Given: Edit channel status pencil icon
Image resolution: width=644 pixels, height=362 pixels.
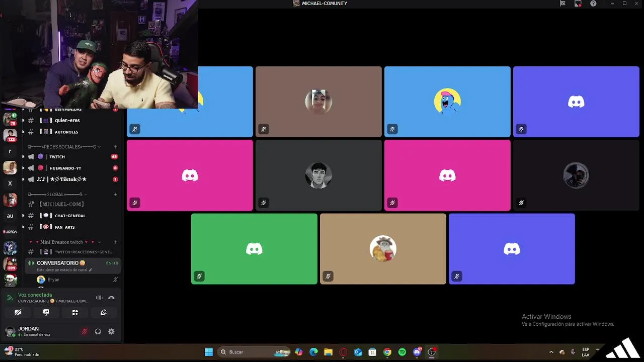Looking at the screenshot, I should click(91, 270).
